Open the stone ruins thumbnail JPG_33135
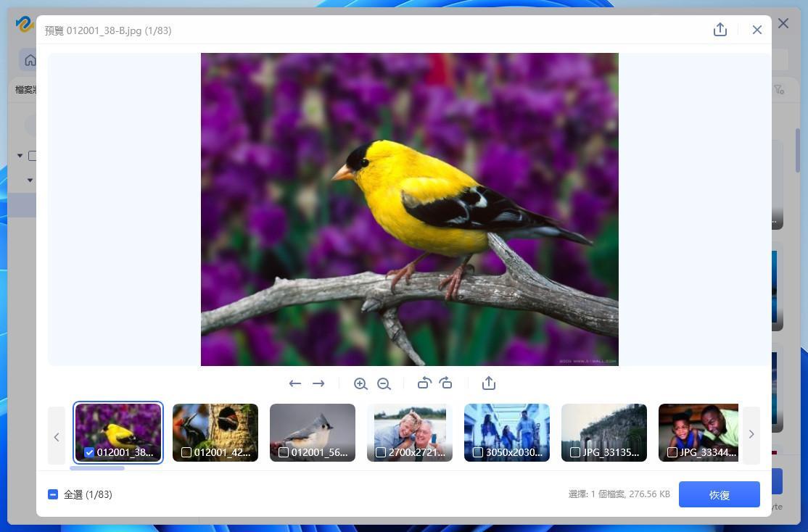The image size is (808, 532). pos(604,433)
